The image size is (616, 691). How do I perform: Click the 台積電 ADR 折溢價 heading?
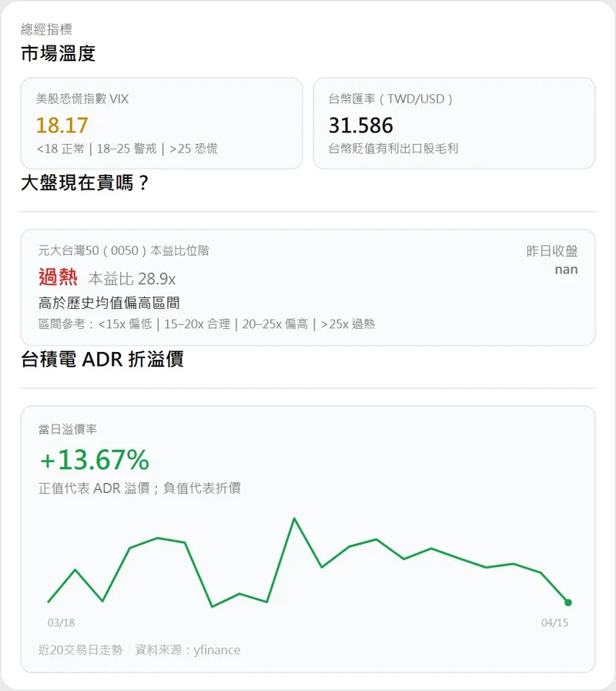[x=102, y=359]
